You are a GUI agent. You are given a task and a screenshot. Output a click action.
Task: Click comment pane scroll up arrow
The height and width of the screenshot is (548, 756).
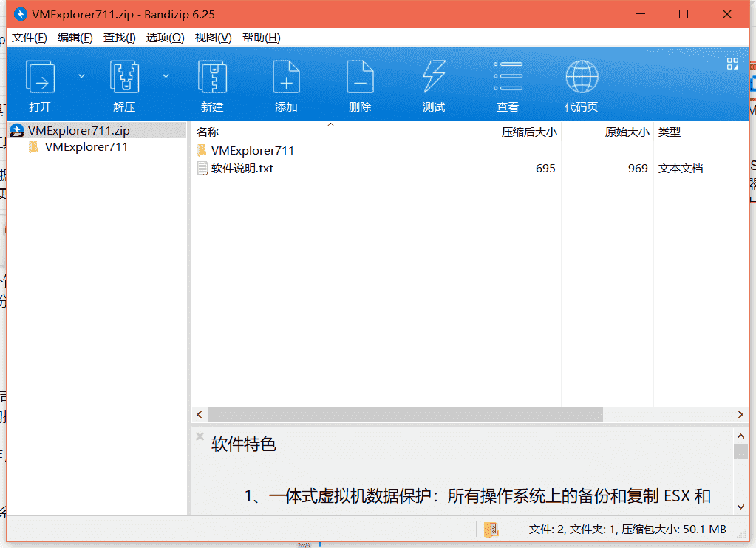point(740,436)
